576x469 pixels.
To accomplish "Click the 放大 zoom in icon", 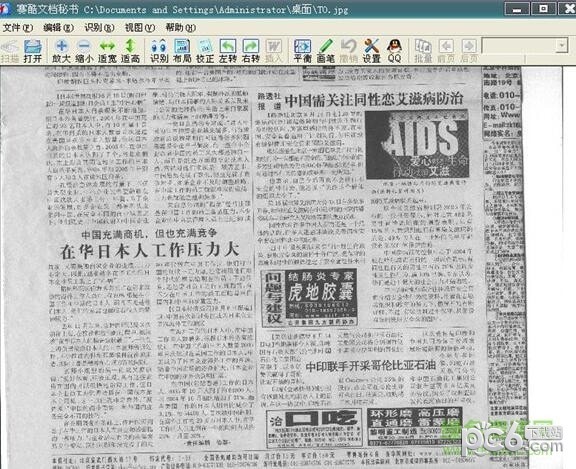I will (x=61, y=51).
